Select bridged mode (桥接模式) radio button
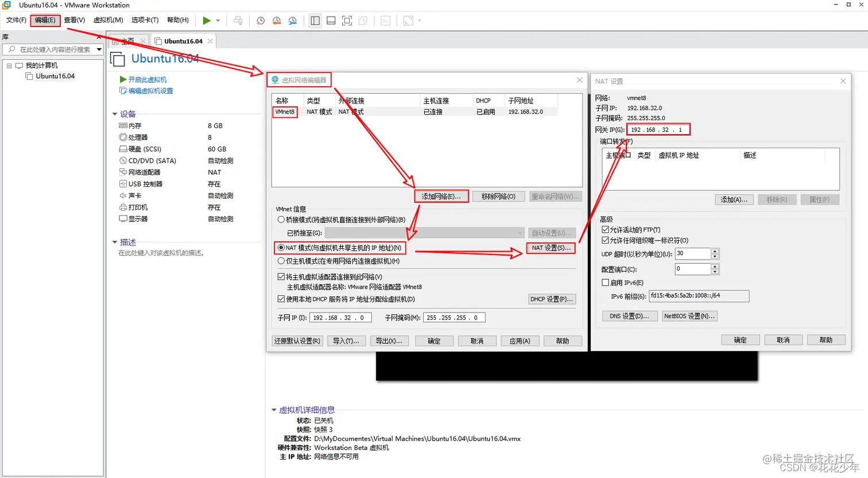Image resolution: width=868 pixels, height=478 pixels. click(x=281, y=219)
